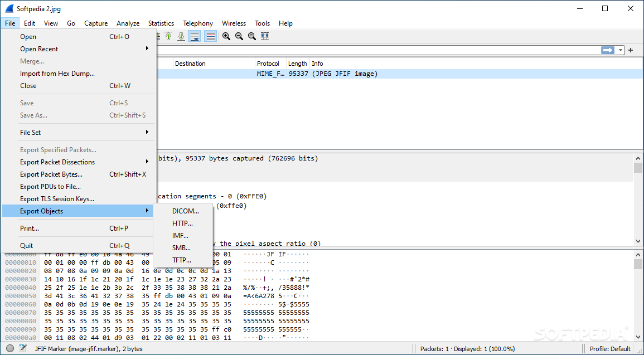Screen dimensions: 644x355
Task: Expand the Open Recent submenu
Action: pos(78,49)
